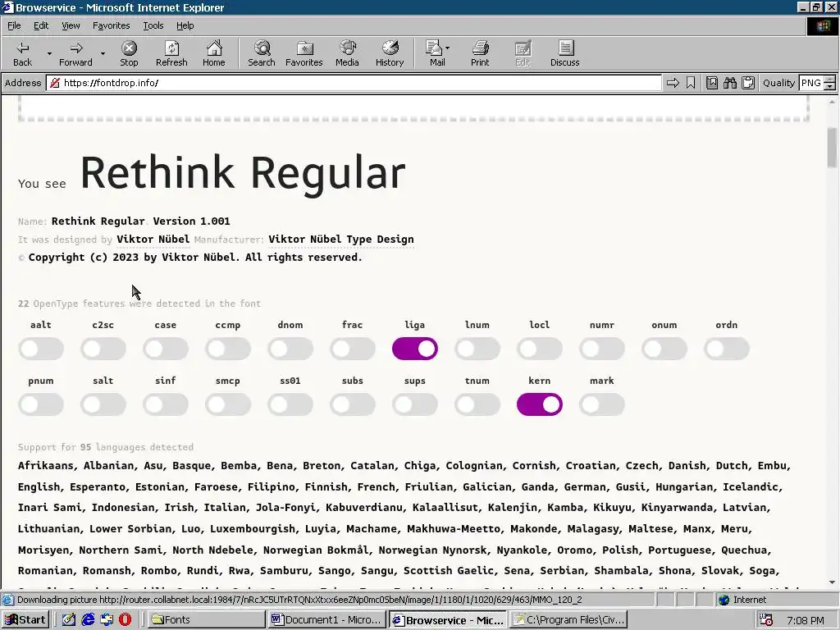Follow the Viktor Nübel designer link
840x630 pixels.
pyautogui.click(x=153, y=240)
